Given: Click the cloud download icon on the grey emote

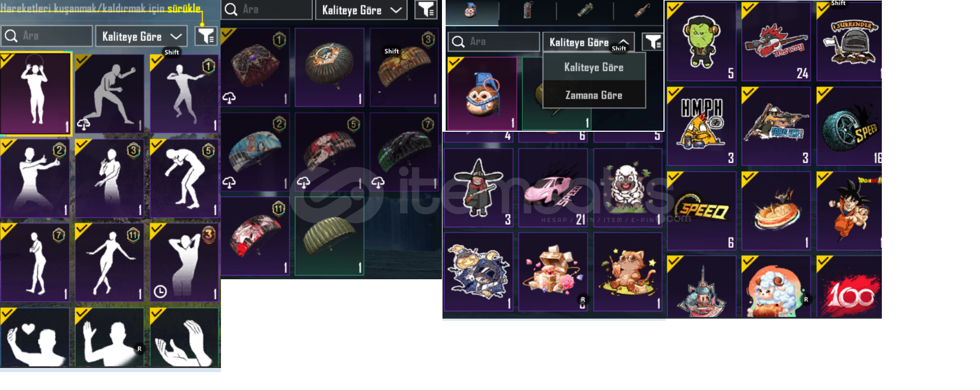Looking at the screenshot, I should pos(83,124).
